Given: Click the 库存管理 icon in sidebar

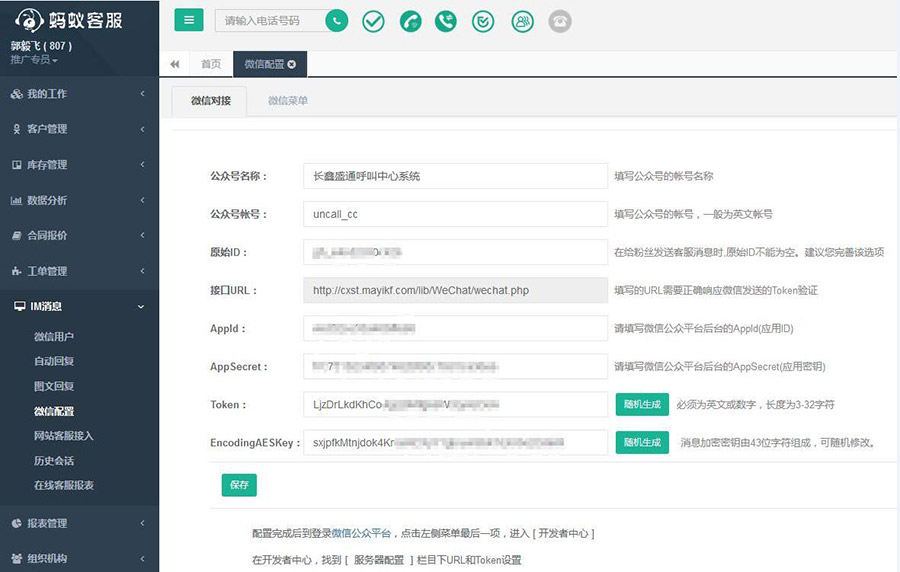Looking at the screenshot, I should tap(17, 165).
